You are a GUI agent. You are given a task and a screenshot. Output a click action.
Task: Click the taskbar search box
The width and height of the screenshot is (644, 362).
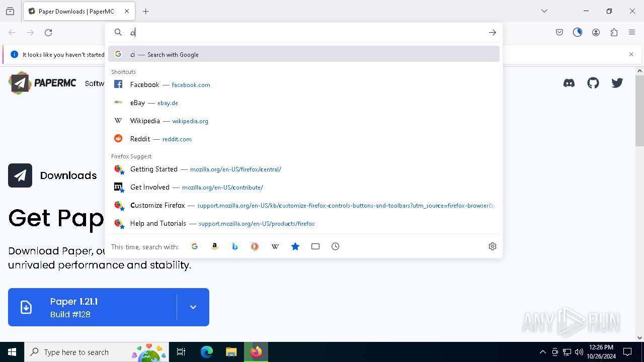pos(97,352)
